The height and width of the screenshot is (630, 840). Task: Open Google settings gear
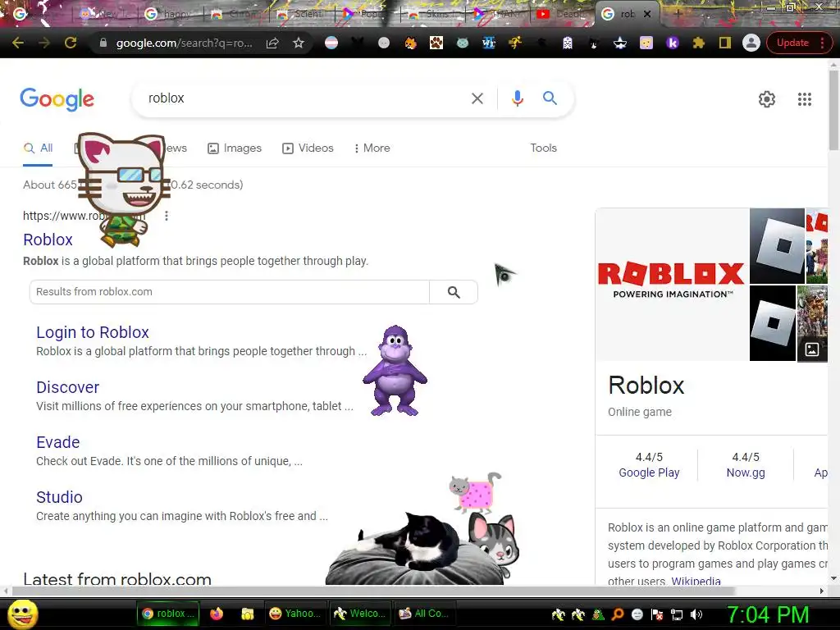(767, 99)
